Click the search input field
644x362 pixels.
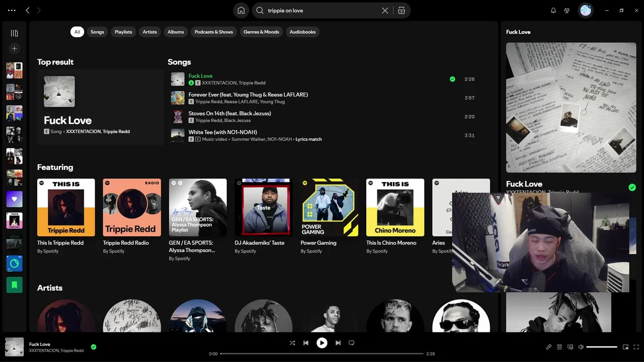[x=322, y=11]
